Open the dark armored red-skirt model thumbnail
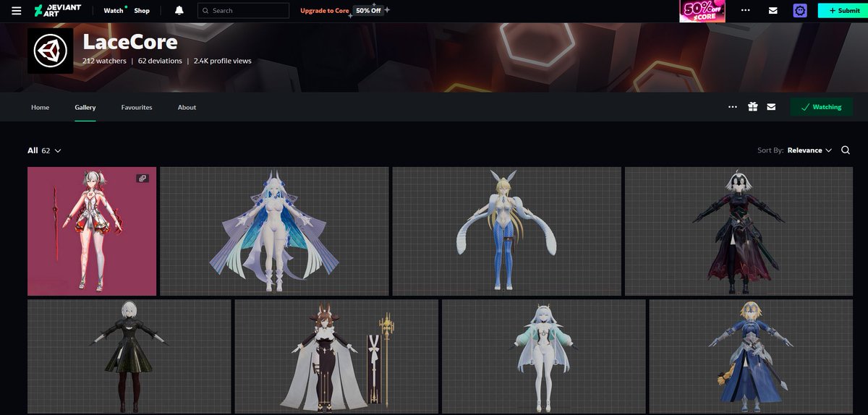The image size is (868, 415). (739, 231)
